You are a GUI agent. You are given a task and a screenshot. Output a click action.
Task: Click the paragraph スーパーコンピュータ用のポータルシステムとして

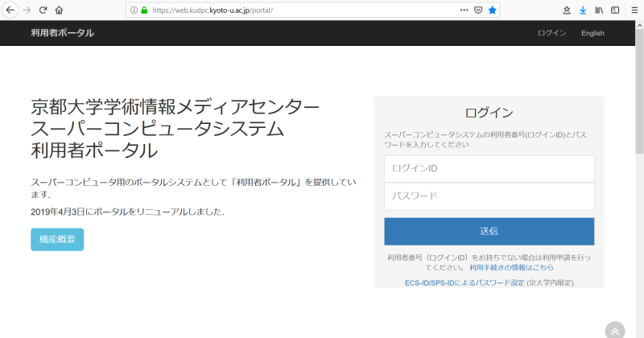click(193, 188)
